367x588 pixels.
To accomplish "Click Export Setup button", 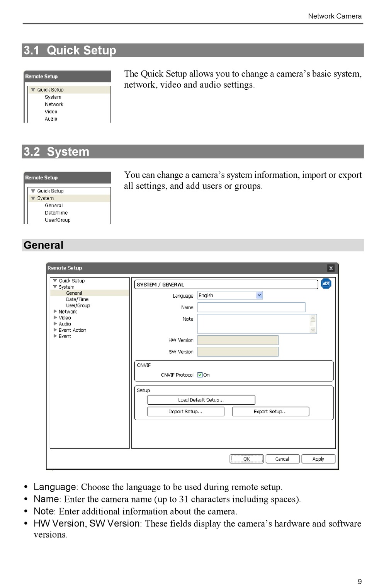I will (270, 411).
